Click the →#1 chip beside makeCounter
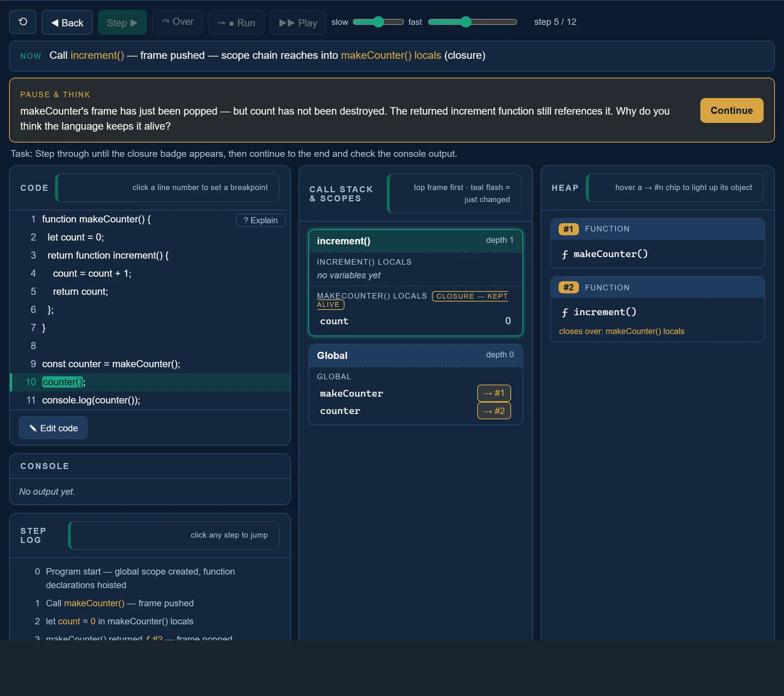The width and height of the screenshot is (784, 696). pyautogui.click(x=494, y=393)
